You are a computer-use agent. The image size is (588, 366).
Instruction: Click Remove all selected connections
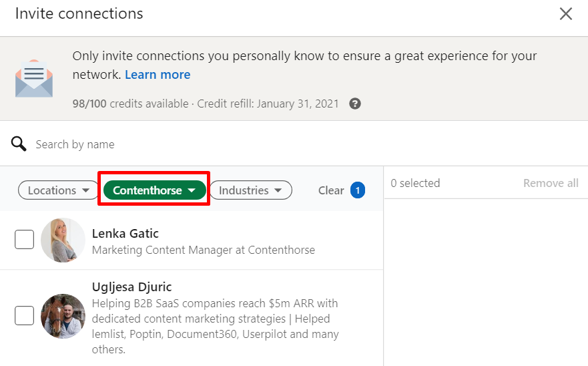click(x=551, y=183)
